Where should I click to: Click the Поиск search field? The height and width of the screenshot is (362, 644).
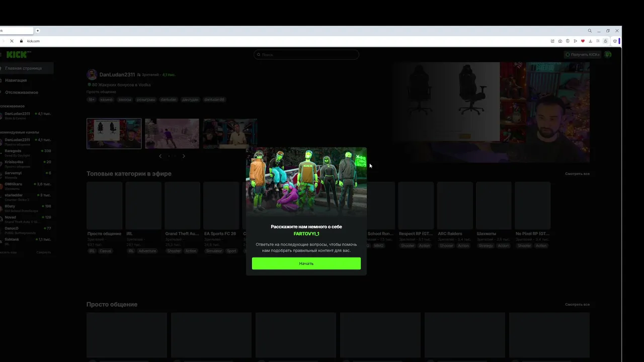point(306,54)
